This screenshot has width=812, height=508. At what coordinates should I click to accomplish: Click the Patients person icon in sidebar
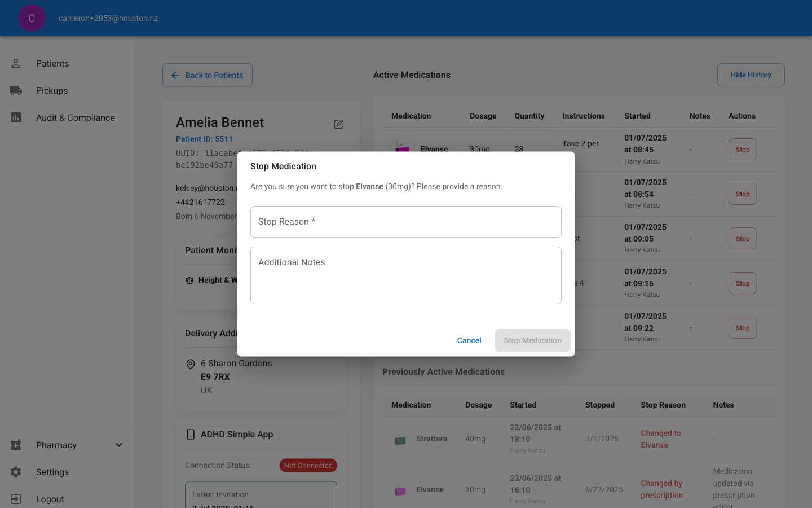[16, 63]
